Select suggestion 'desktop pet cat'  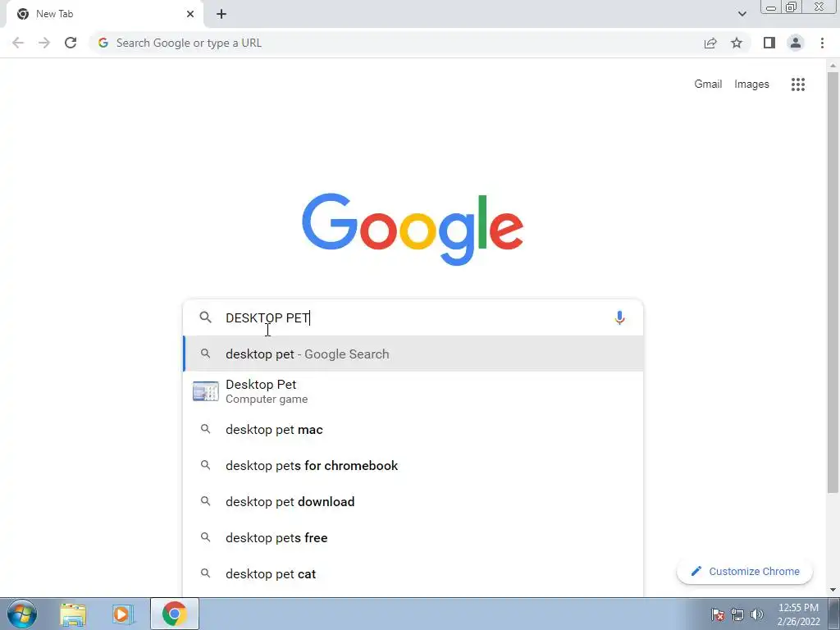coord(413,573)
